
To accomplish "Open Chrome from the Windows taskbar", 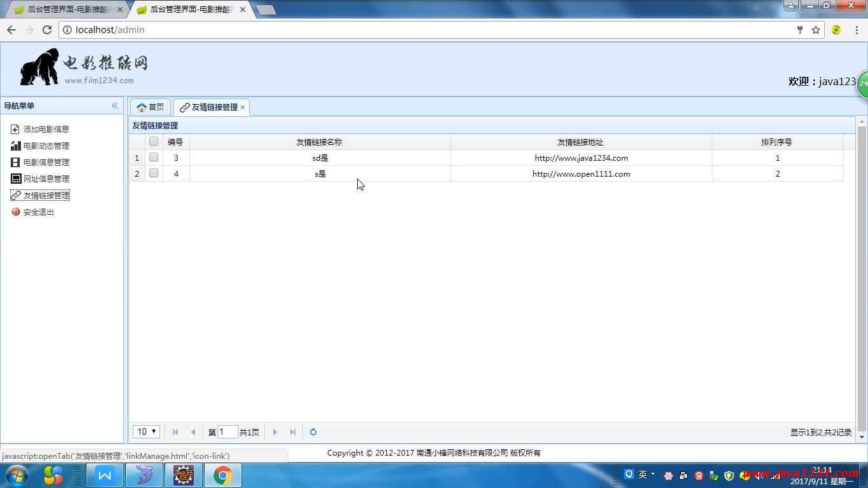I will click(x=222, y=475).
